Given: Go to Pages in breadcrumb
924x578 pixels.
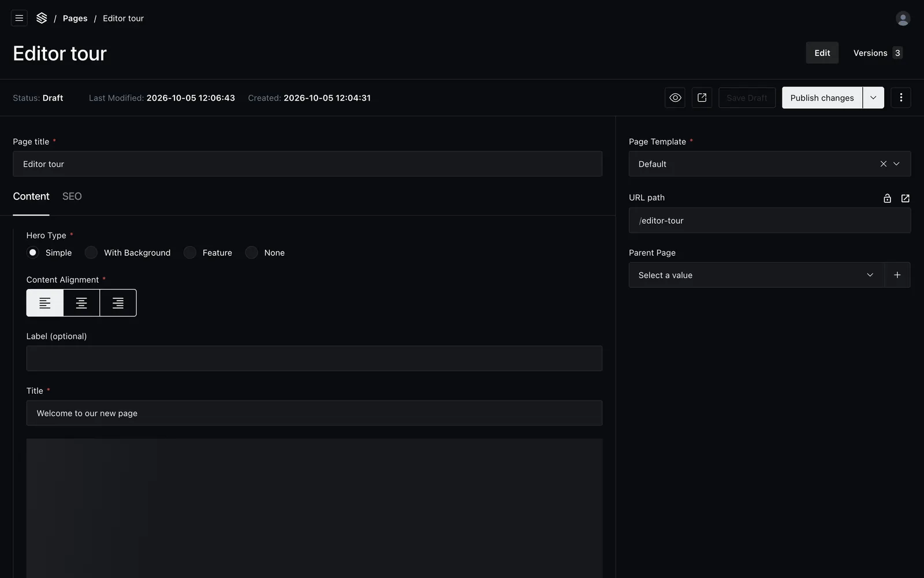Looking at the screenshot, I should tap(75, 18).
